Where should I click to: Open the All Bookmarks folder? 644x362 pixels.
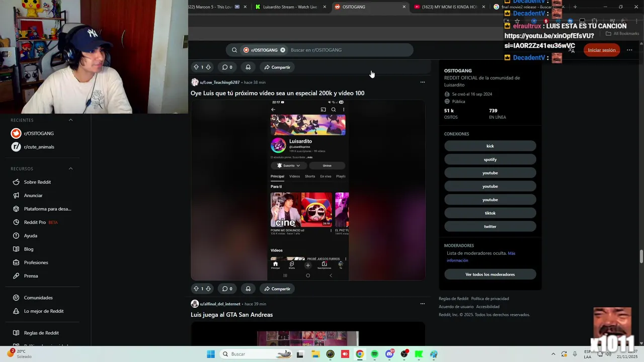click(x=622, y=34)
